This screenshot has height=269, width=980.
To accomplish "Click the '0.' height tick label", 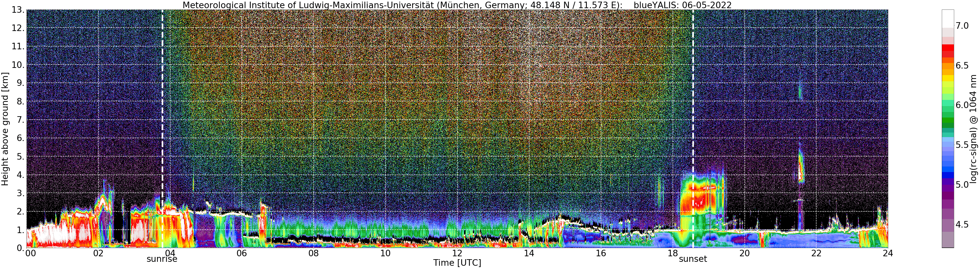I will click(x=21, y=248).
